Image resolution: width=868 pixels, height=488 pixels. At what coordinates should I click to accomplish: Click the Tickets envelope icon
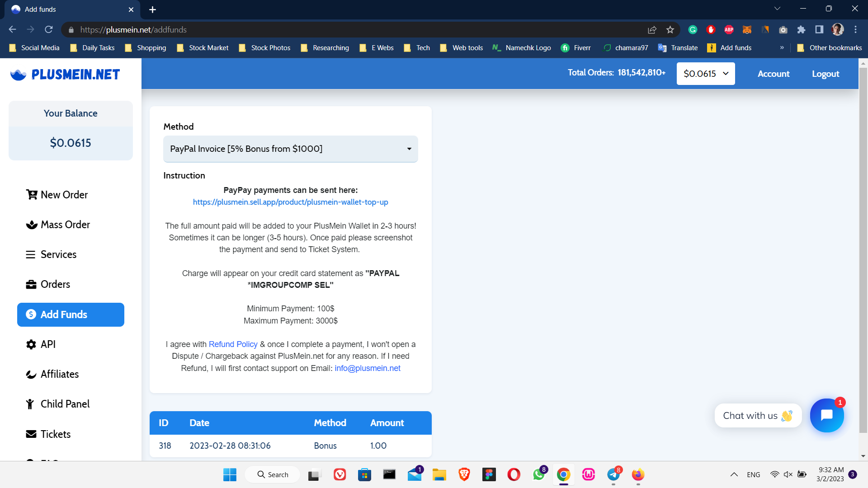tap(31, 434)
